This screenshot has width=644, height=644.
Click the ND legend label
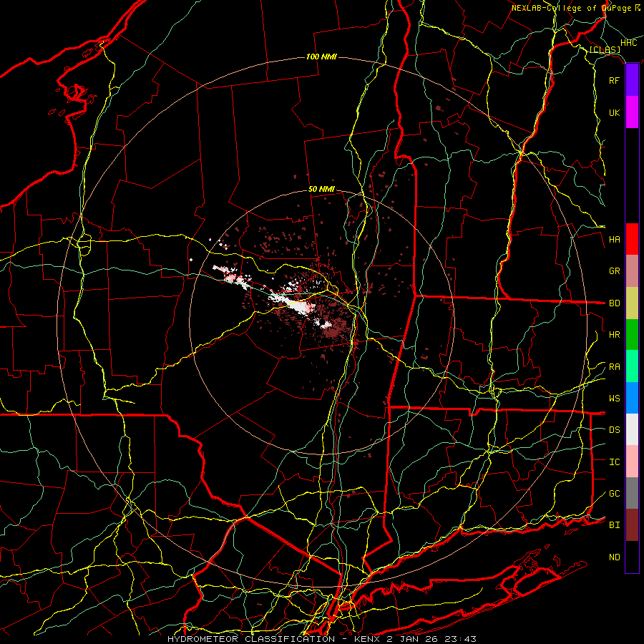click(615, 557)
